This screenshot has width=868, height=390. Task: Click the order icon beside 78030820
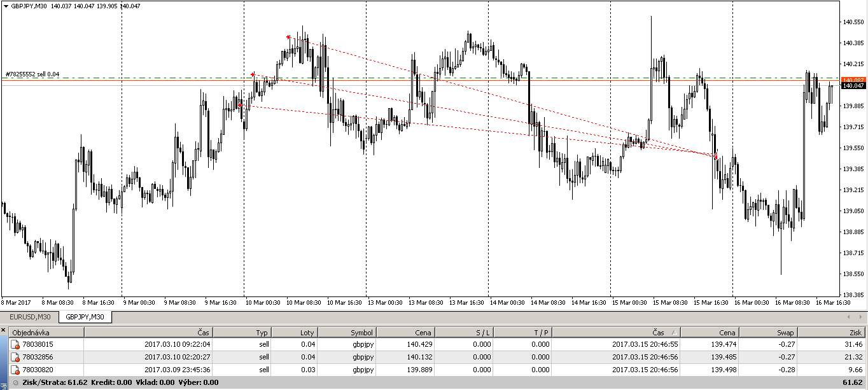[x=15, y=369]
